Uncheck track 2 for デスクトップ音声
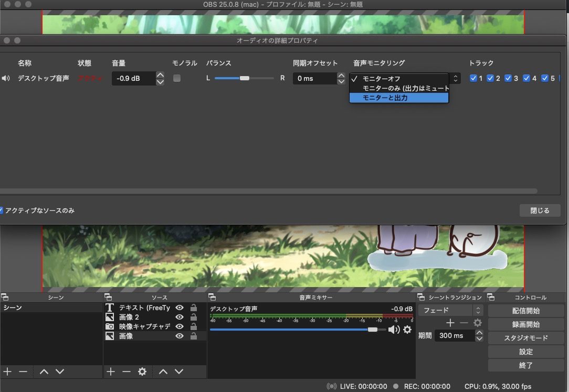The height and width of the screenshot is (392, 569). coord(490,78)
